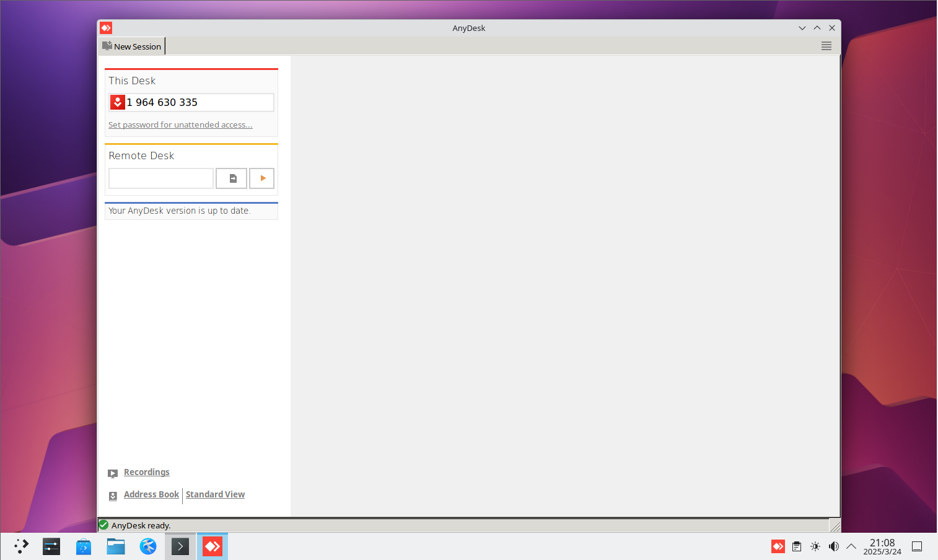This screenshot has height=560, width=938.
Task: Open the file manager from taskbar
Action: click(116, 546)
